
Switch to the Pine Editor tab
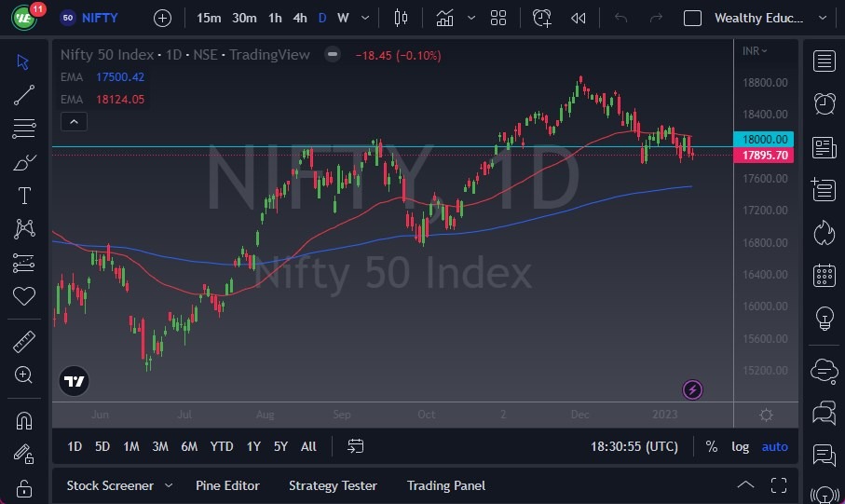click(x=227, y=485)
